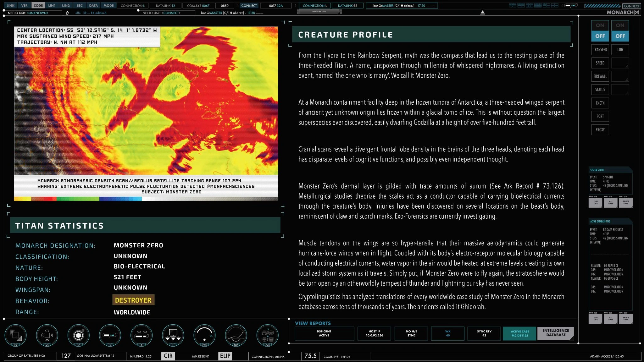Open the INTELLIGENCE DATABASE button
This screenshot has width=644, height=362.
click(555, 333)
